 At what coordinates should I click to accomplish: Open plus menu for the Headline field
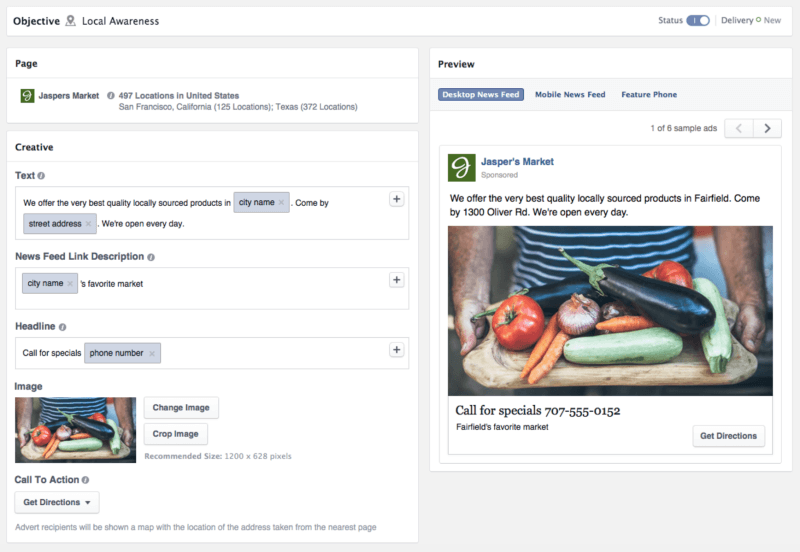pyautogui.click(x=396, y=350)
